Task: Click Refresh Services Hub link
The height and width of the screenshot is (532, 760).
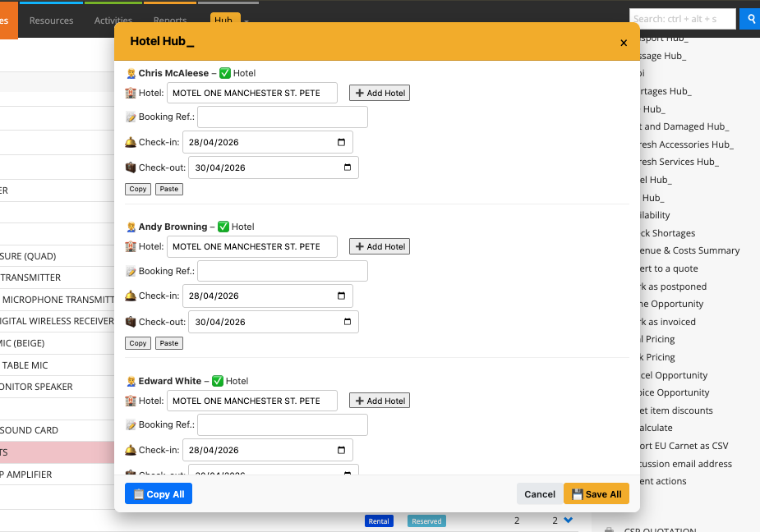Action: pyautogui.click(x=679, y=162)
